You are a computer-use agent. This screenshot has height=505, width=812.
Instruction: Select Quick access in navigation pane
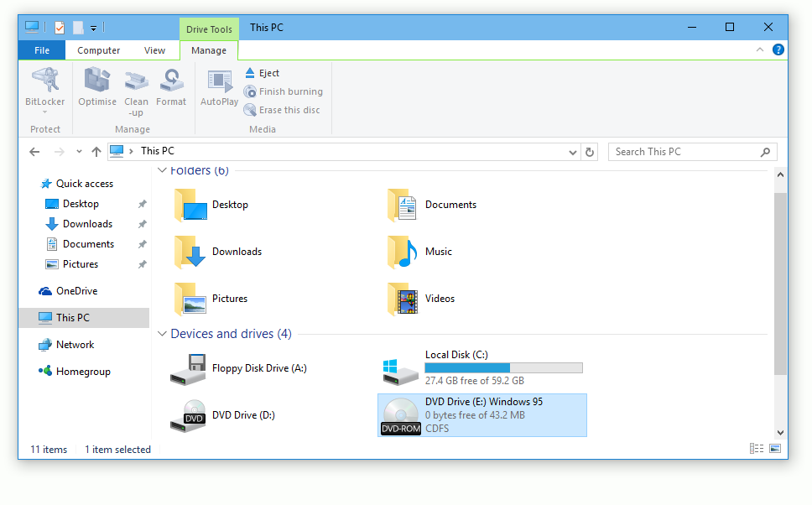click(76, 184)
